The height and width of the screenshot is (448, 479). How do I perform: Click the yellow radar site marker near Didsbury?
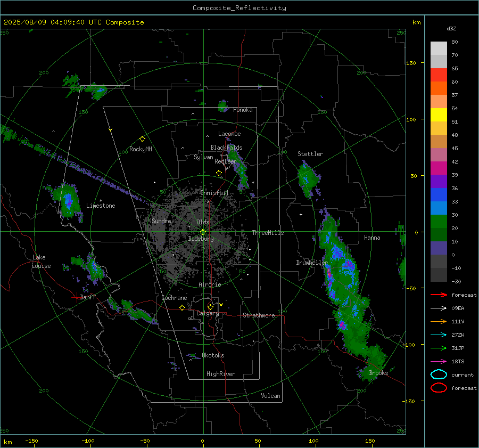(203, 232)
